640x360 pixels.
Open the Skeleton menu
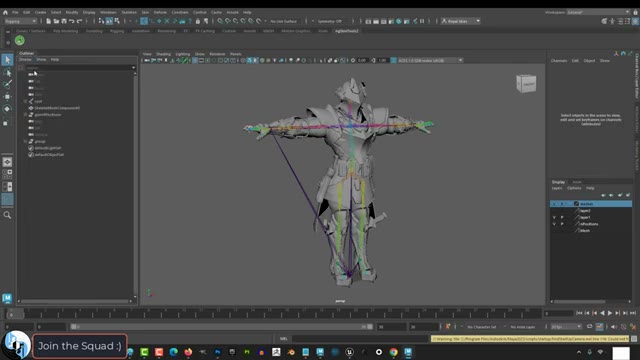tap(129, 12)
